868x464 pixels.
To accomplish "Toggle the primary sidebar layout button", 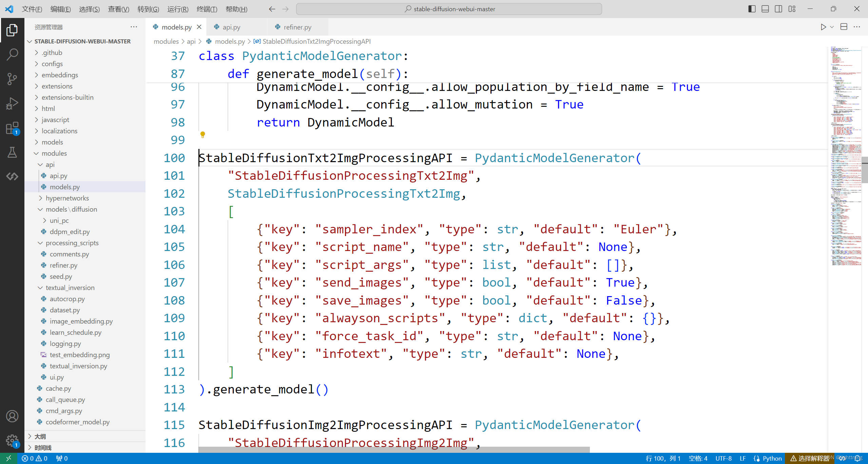I will coord(752,9).
